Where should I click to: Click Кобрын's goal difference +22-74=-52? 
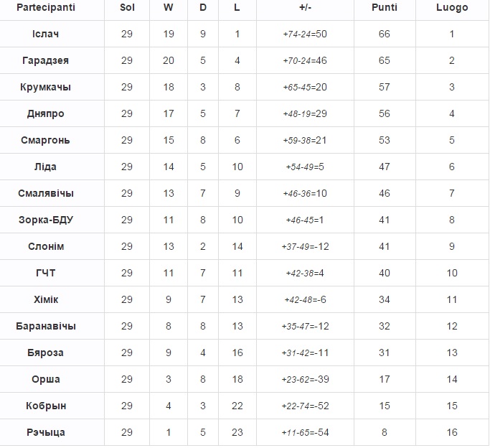[305, 406]
